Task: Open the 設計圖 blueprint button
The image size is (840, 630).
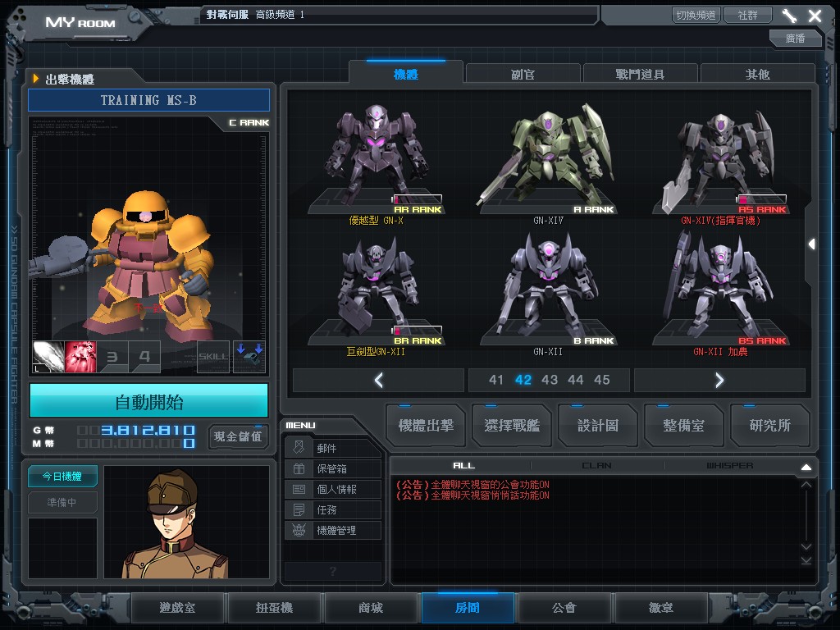Action: pos(598,426)
